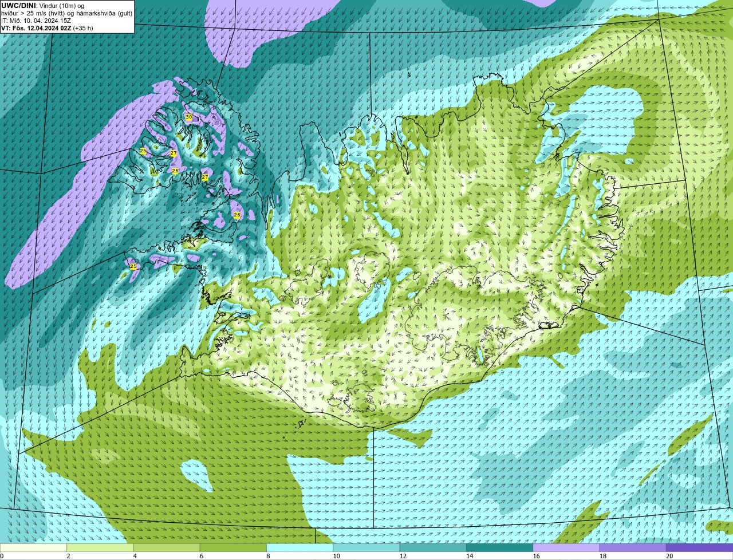Click the 'IT: Mið. 10. 04. 2024 15Z' line
The height and width of the screenshot is (560, 733).
pos(36,20)
